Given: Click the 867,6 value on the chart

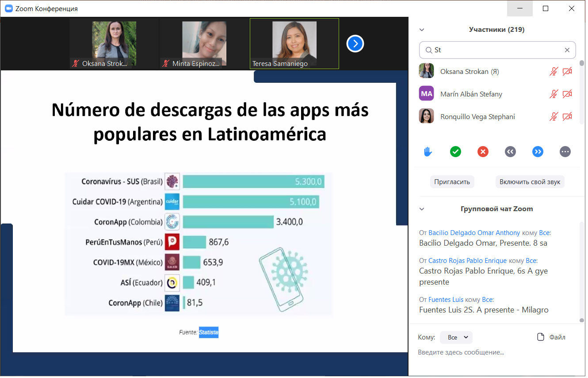Looking at the screenshot, I should coord(219,242).
